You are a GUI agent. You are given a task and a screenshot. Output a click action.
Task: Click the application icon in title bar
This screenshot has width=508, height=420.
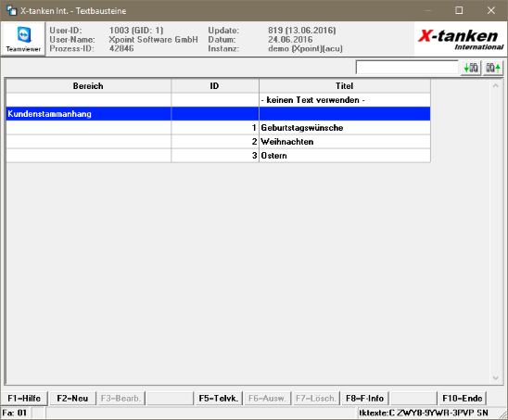(x=12, y=11)
